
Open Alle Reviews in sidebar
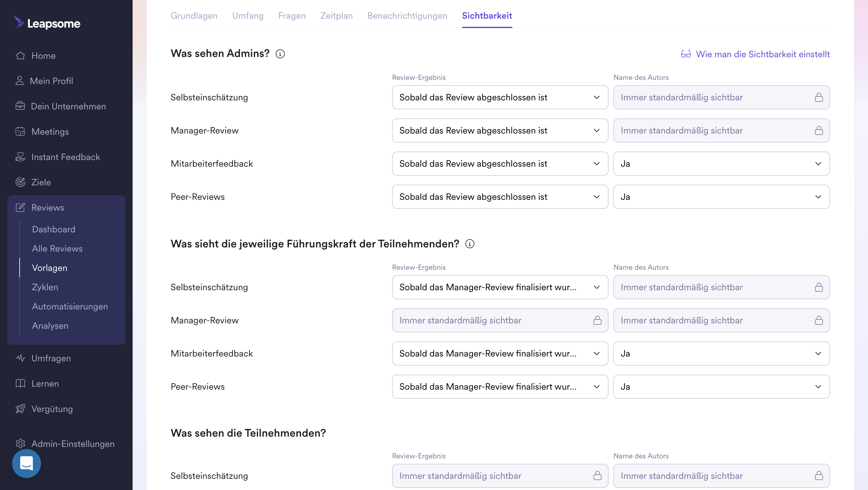tap(57, 248)
